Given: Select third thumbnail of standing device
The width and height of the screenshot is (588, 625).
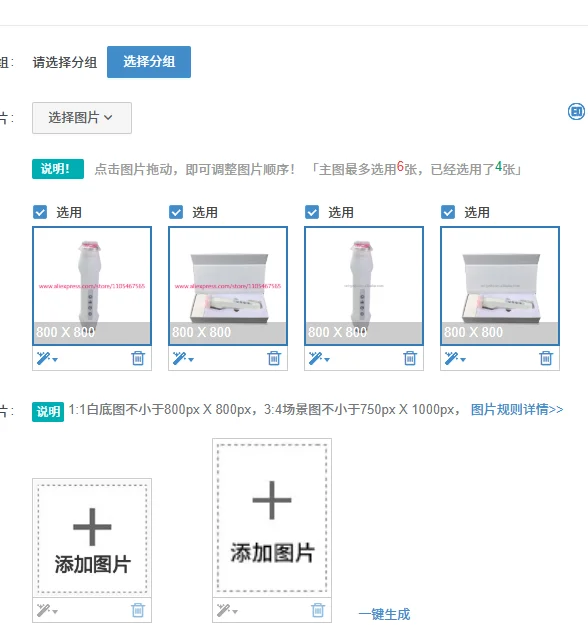Looking at the screenshot, I should 364,286.
